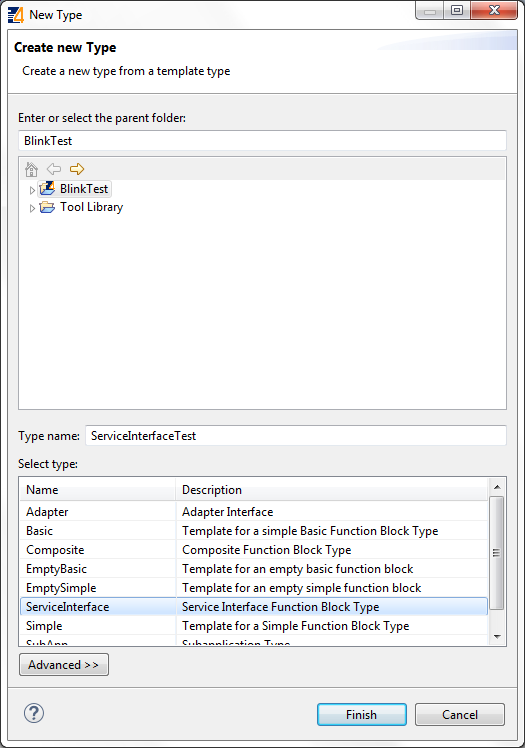Expand the BlinkTest tree node
Viewport: 525px width, 748px height.
[32, 190]
